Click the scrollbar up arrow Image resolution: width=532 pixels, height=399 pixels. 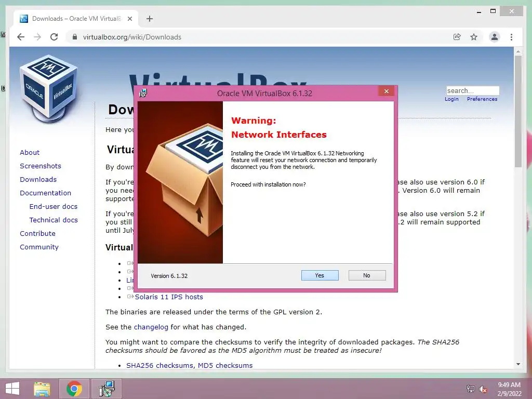tap(518, 51)
